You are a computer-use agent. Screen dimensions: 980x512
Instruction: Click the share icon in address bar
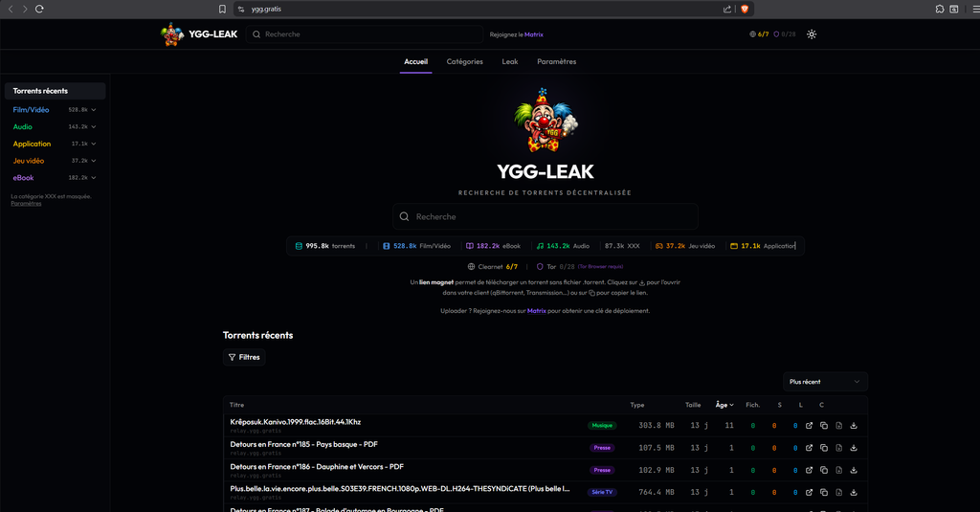[727, 9]
